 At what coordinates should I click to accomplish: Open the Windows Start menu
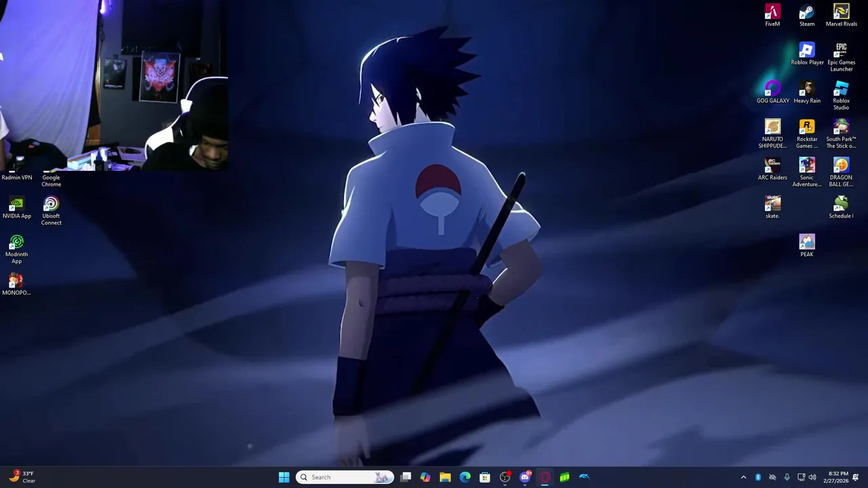pos(284,477)
